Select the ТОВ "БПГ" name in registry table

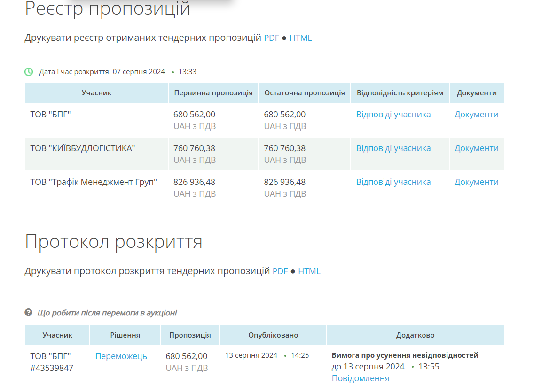(50, 115)
